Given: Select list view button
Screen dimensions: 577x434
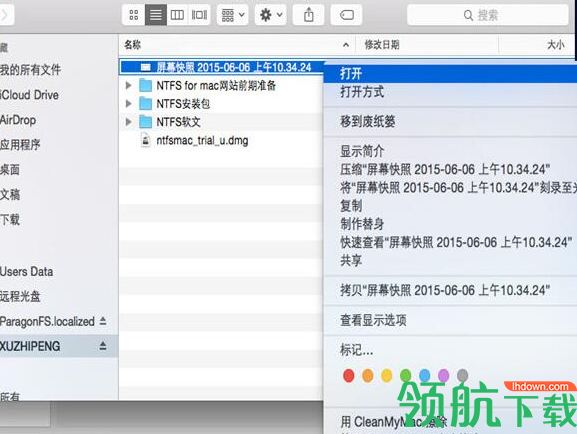Looking at the screenshot, I should pos(156,15).
